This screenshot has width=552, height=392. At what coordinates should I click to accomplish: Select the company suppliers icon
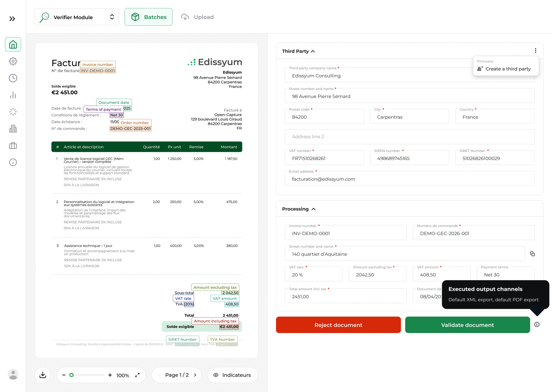[13, 129]
